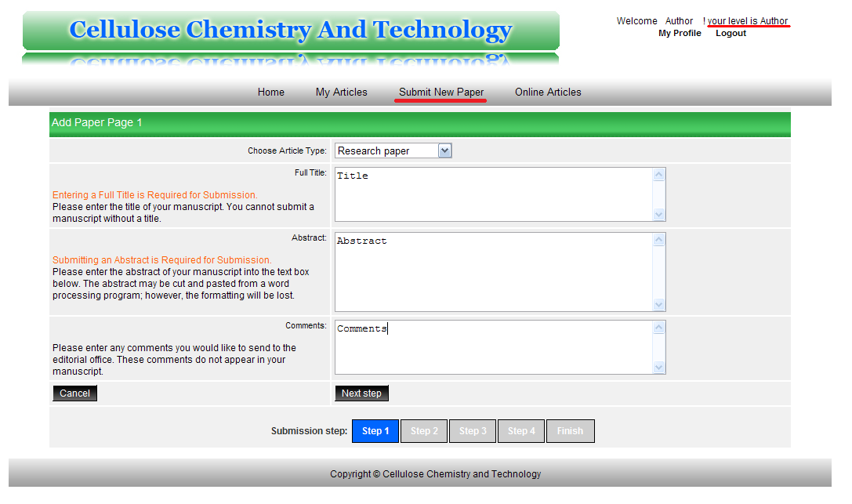
Task: Click the Comments scrollbar up arrow
Action: 658,328
